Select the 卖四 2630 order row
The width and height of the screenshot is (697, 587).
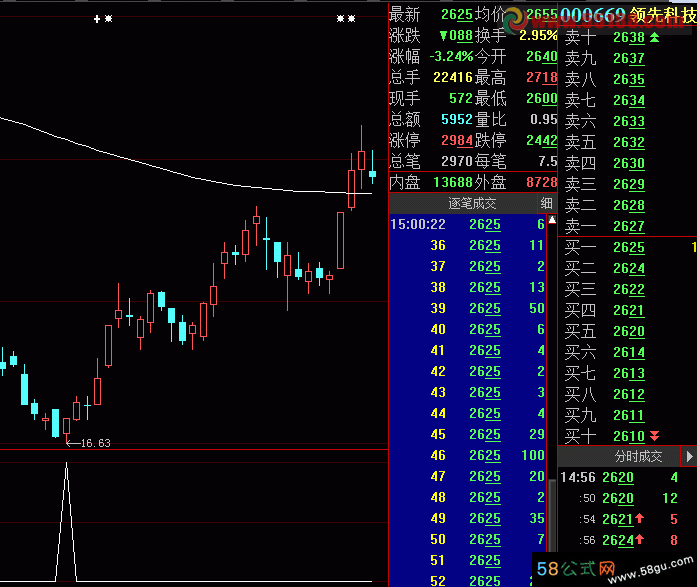point(627,163)
